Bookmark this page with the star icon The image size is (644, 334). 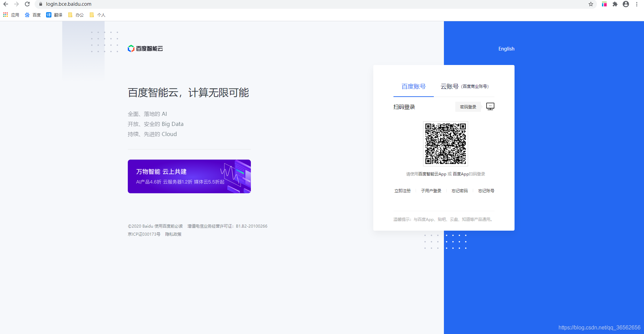pyautogui.click(x=591, y=4)
